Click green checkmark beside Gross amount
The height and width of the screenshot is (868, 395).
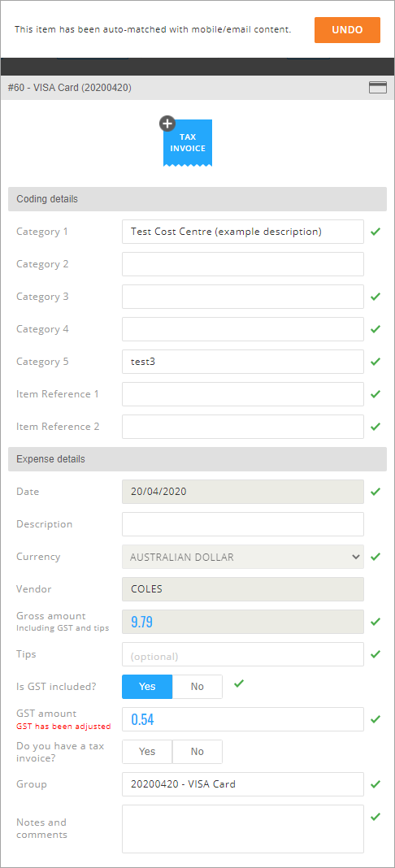pyautogui.click(x=375, y=622)
